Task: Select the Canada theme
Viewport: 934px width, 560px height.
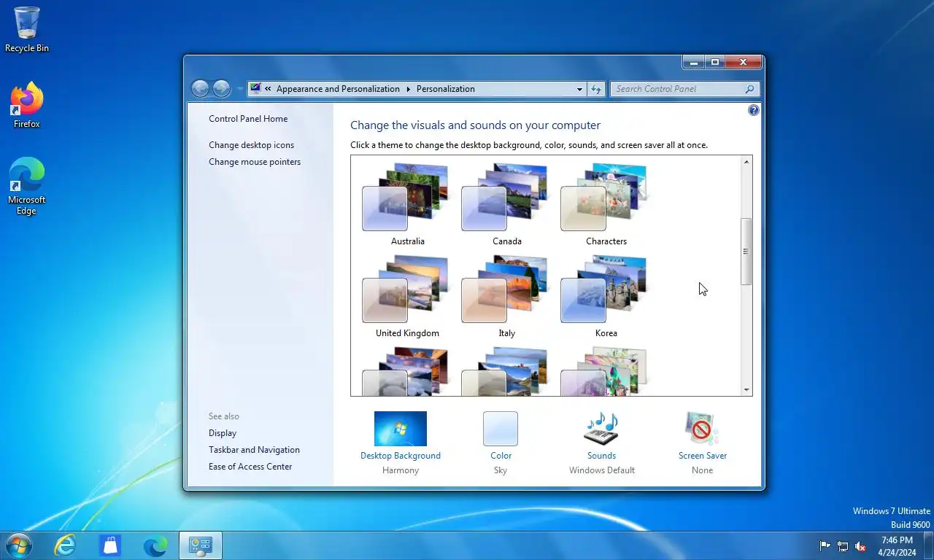Action: (506, 205)
